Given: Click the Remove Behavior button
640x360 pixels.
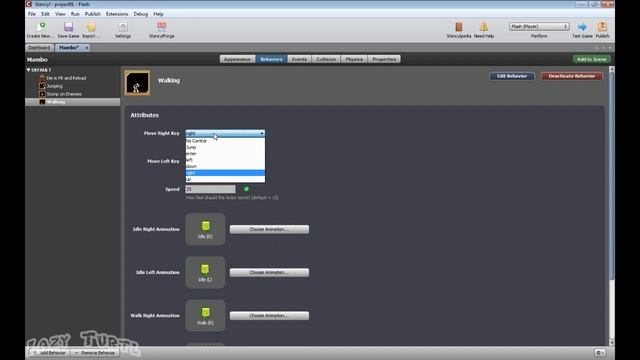Looking at the screenshot, I should pos(95,353).
